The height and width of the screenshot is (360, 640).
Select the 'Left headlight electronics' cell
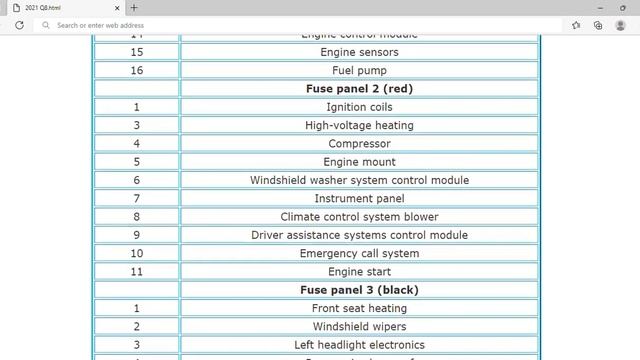(359, 344)
